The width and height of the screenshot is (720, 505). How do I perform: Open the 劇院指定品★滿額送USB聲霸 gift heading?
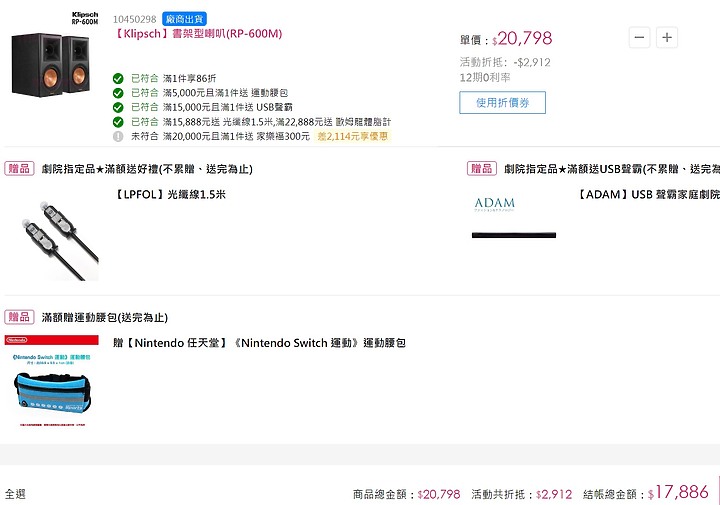point(612,169)
